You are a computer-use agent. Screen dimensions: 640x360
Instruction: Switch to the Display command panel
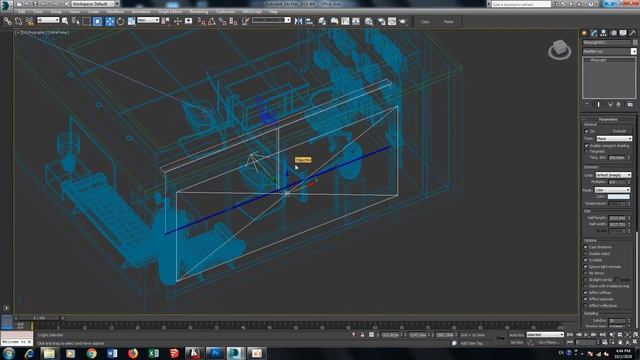pyautogui.click(x=623, y=33)
